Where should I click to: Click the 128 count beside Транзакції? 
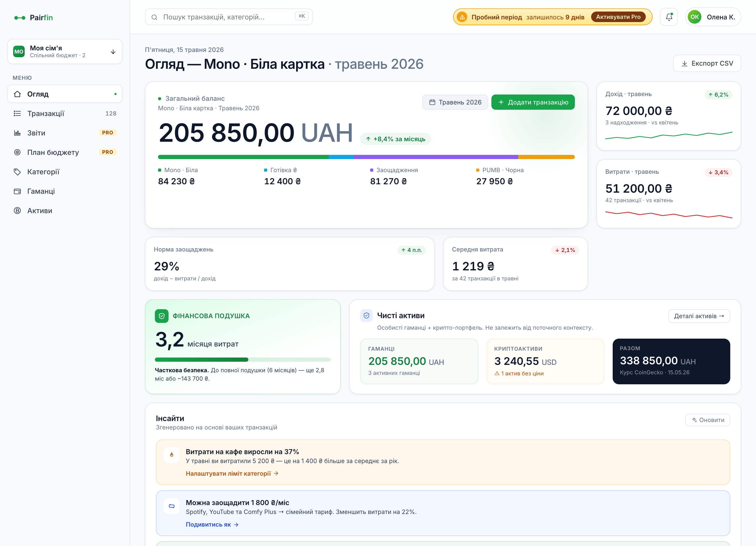(111, 114)
